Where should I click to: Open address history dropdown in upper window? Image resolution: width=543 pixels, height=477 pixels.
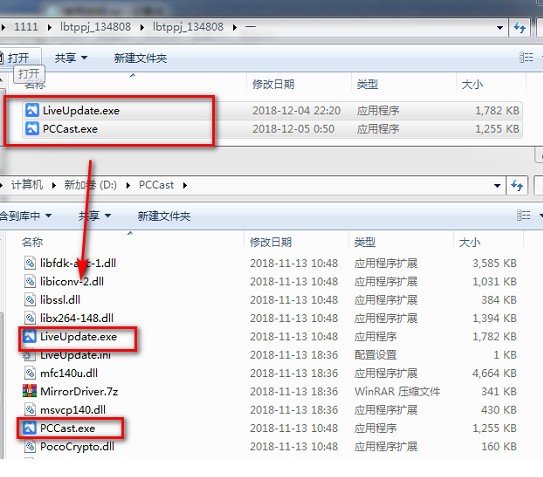click(500, 27)
